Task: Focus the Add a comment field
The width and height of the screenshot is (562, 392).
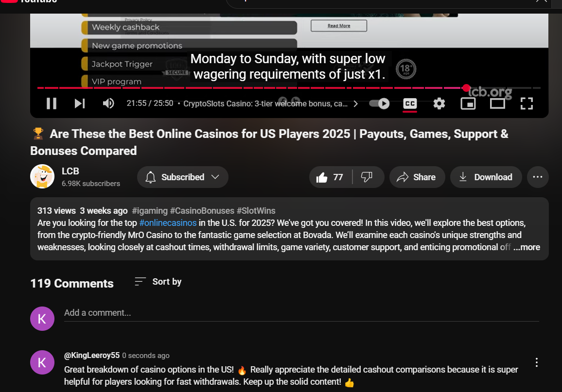Action: 301,313
